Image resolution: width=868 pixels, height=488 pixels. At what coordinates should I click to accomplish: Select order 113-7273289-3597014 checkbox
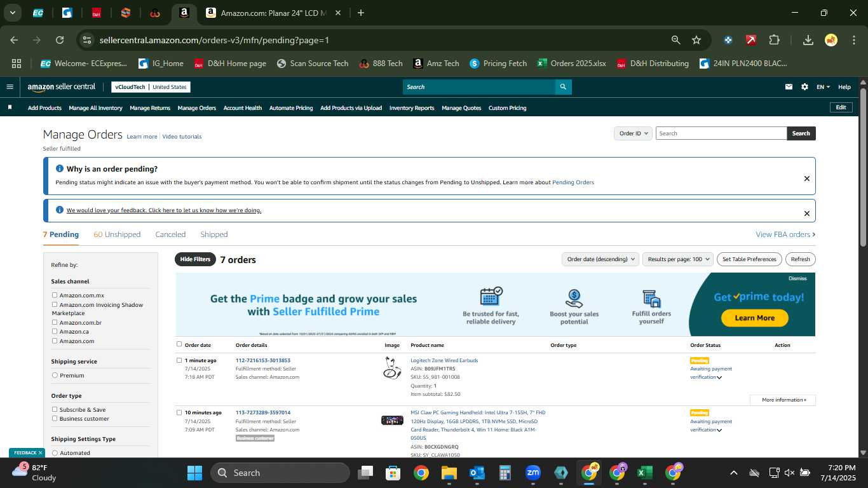point(179,412)
